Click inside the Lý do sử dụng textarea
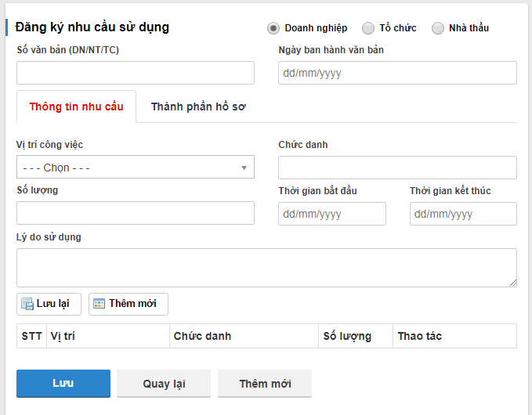 click(266, 267)
